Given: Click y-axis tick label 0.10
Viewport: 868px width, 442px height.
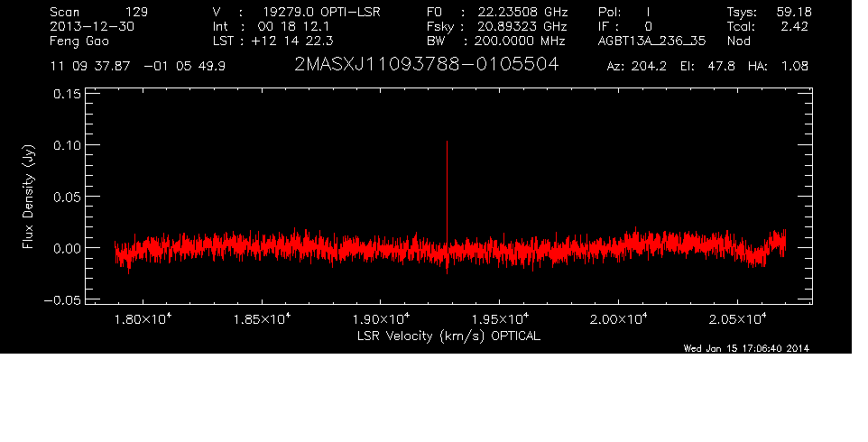Looking at the screenshot, I should point(67,145).
